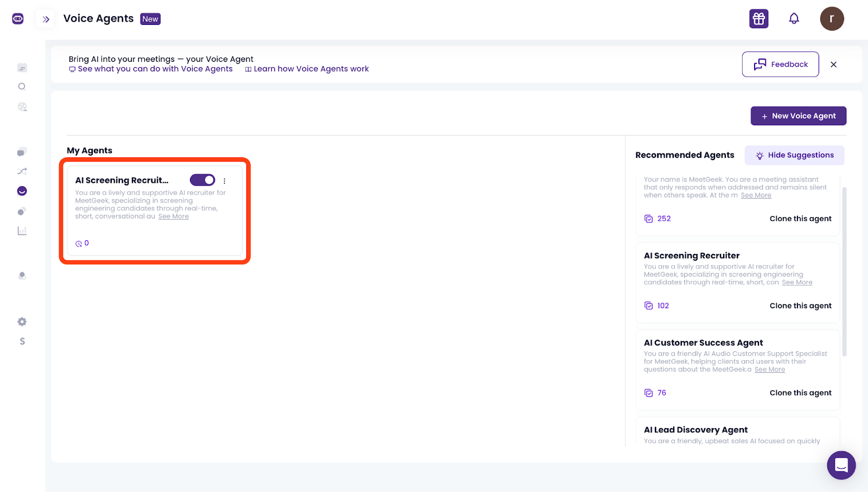Open the profile menu via avatar r
This screenshot has width=868, height=492.
[x=831, y=18]
